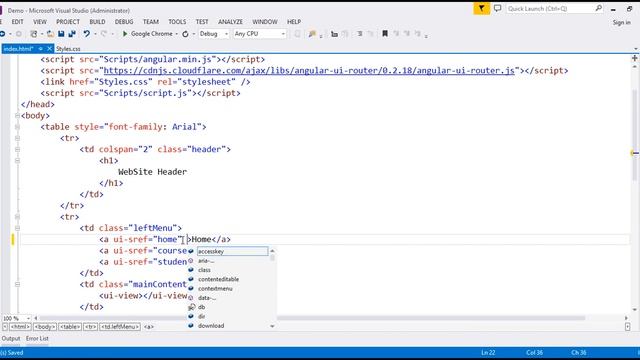Click the Quick Launch search magnifier
Image resolution: width=640 pixels, height=360 pixels.
pos(598,8)
